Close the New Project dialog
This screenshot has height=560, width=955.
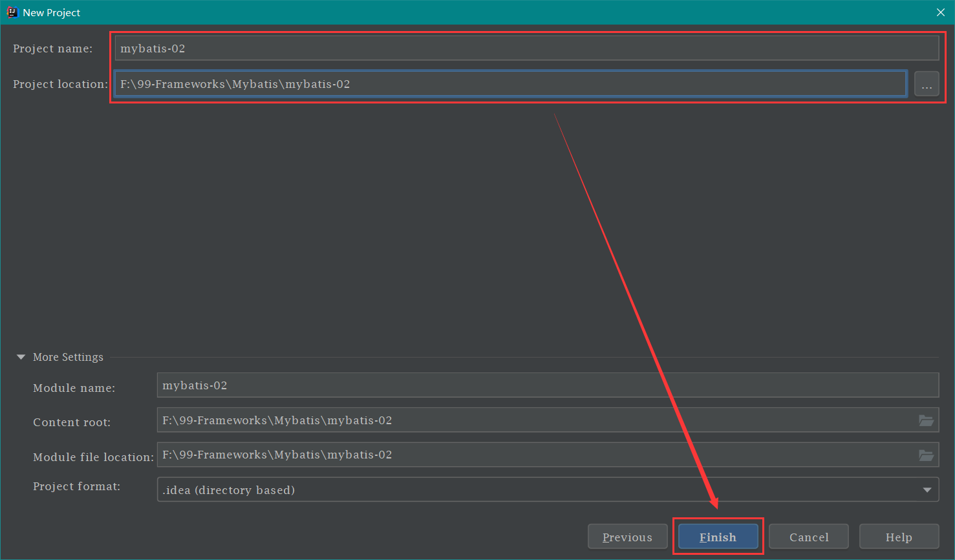pos(940,12)
